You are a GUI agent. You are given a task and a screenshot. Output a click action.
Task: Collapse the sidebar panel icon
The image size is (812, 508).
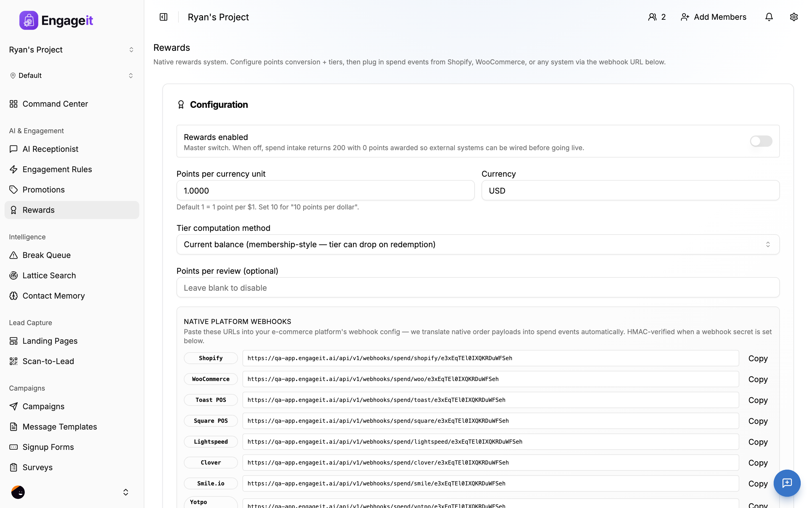[164, 17]
